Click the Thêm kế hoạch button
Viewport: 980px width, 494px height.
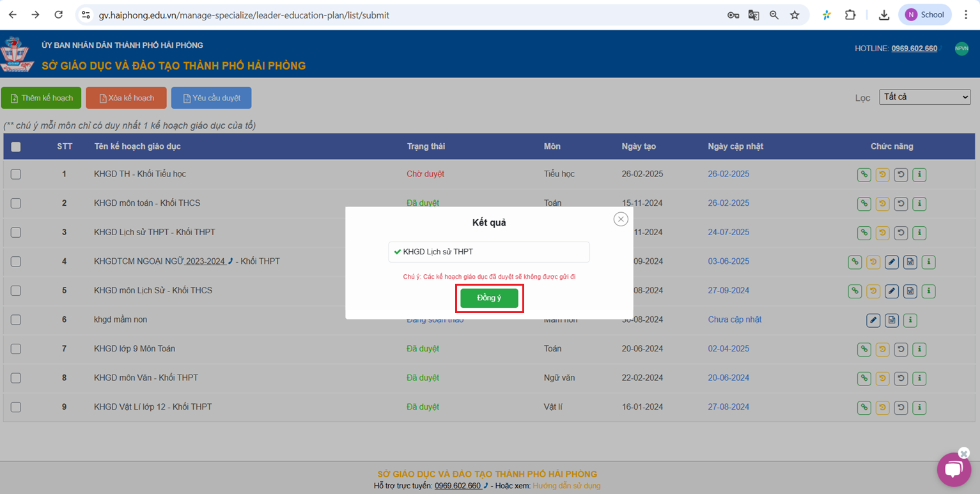(41, 98)
